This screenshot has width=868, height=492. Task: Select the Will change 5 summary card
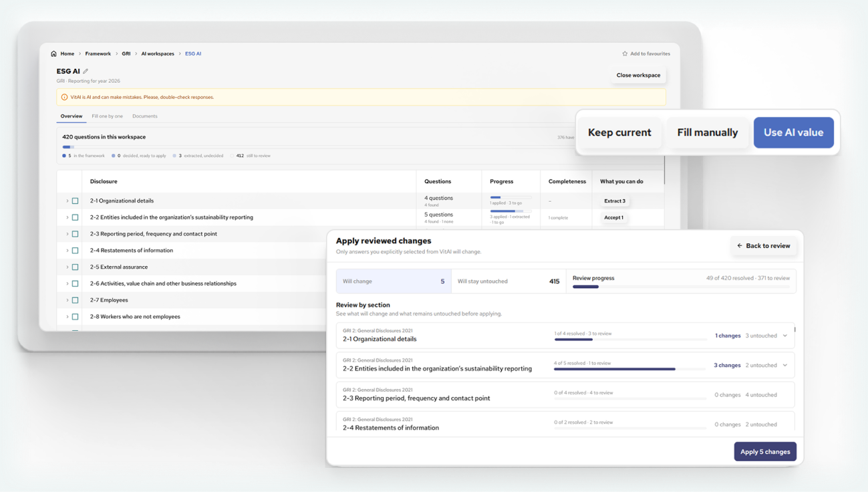(394, 281)
